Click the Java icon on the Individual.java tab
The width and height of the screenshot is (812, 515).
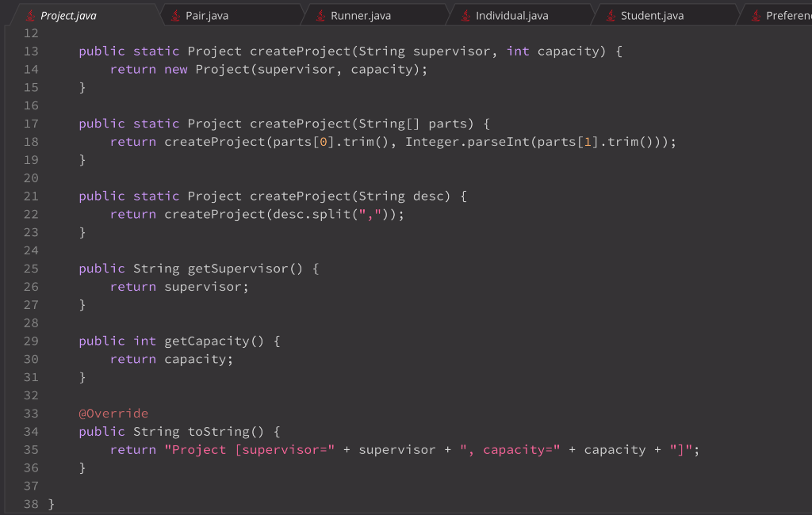point(465,16)
